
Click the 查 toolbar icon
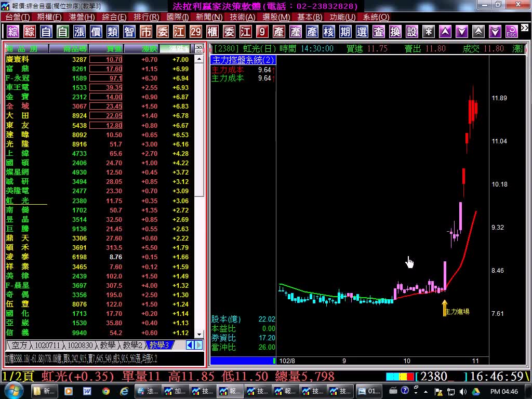pyautogui.click(x=379, y=32)
